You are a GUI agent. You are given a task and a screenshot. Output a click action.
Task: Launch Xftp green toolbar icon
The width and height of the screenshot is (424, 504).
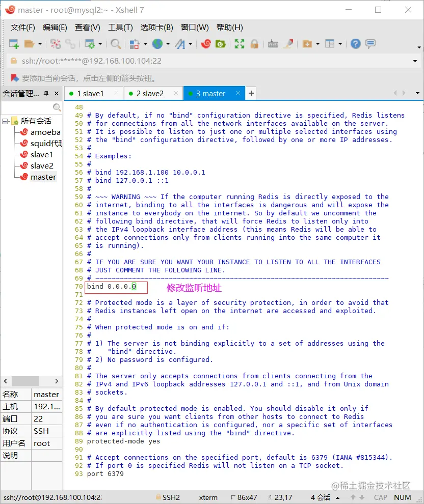click(220, 44)
